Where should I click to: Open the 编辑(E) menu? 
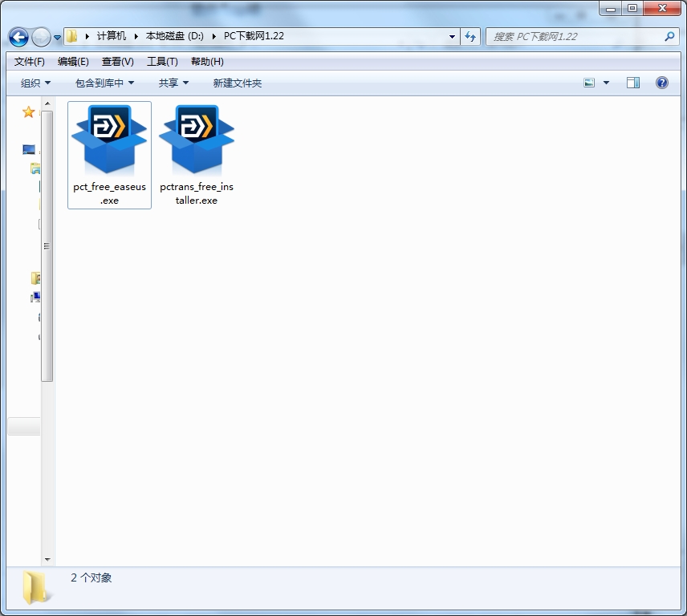click(x=73, y=62)
